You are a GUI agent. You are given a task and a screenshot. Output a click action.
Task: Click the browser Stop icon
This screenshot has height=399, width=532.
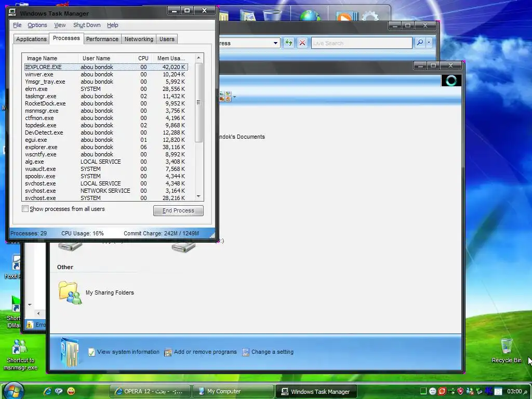(302, 43)
